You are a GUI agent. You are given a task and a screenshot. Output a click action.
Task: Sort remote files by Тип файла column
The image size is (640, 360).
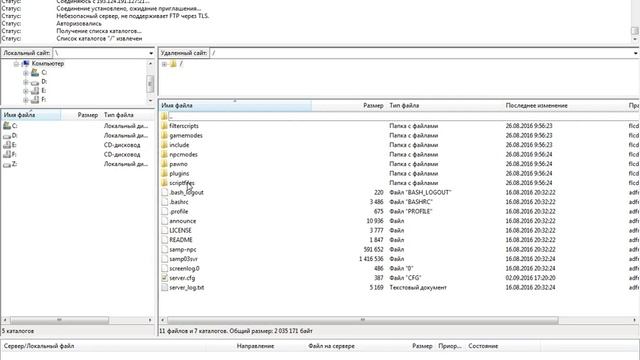[x=444, y=106]
